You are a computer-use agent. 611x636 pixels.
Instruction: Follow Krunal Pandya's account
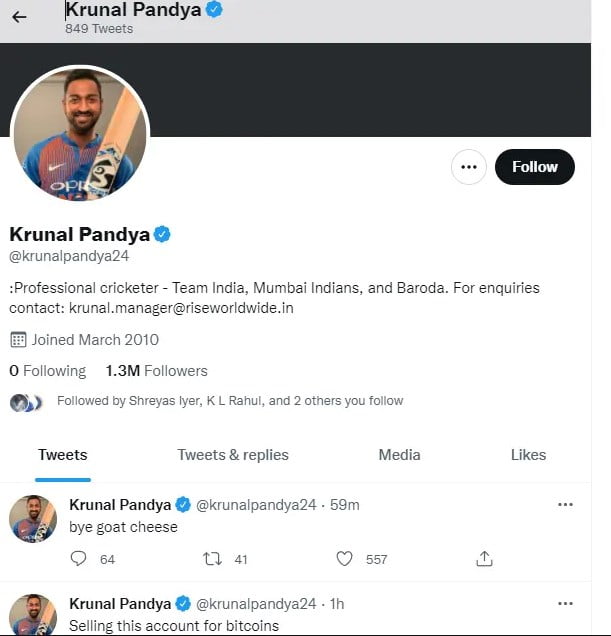tap(534, 167)
